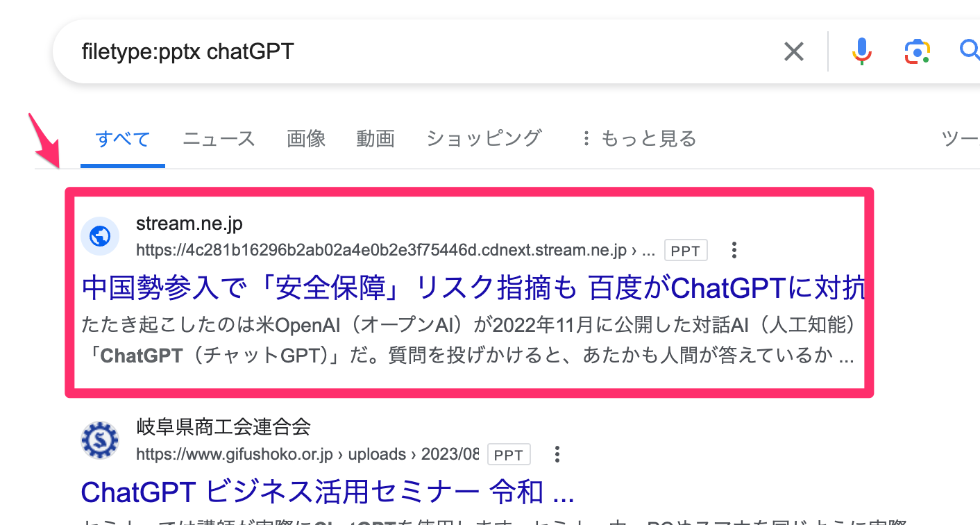Viewport: 980px width, 525px height.
Task: Switch to the ニュース tab
Action: click(219, 139)
